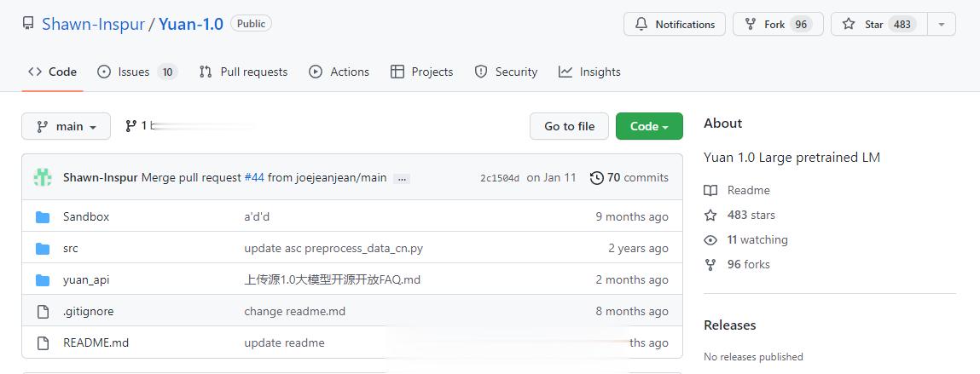
Task: View the 70 commits history
Action: tap(629, 177)
